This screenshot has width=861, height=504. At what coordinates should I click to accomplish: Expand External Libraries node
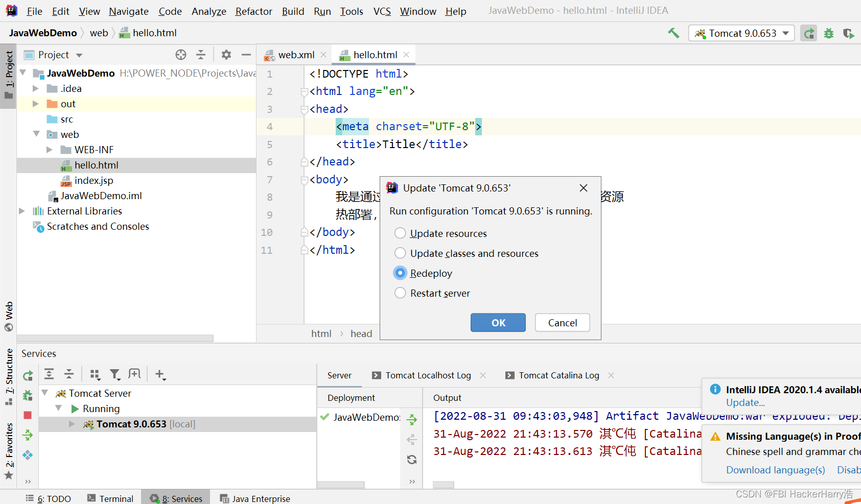point(22,211)
